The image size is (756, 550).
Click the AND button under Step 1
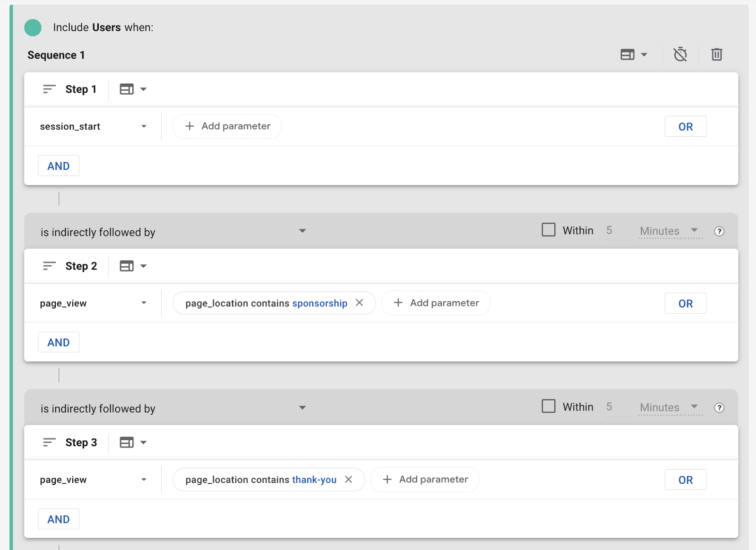[x=59, y=166]
